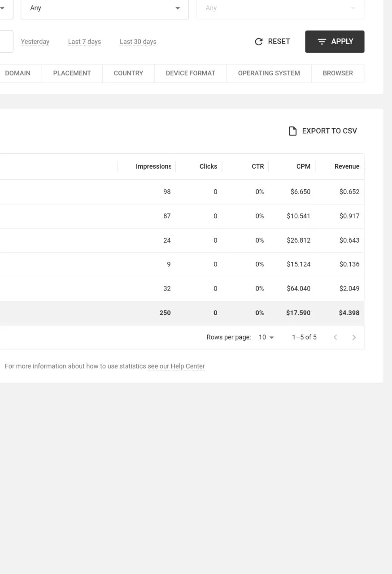The height and width of the screenshot is (574, 392).
Task: Click impressions value 87
Action: pyautogui.click(x=167, y=216)
